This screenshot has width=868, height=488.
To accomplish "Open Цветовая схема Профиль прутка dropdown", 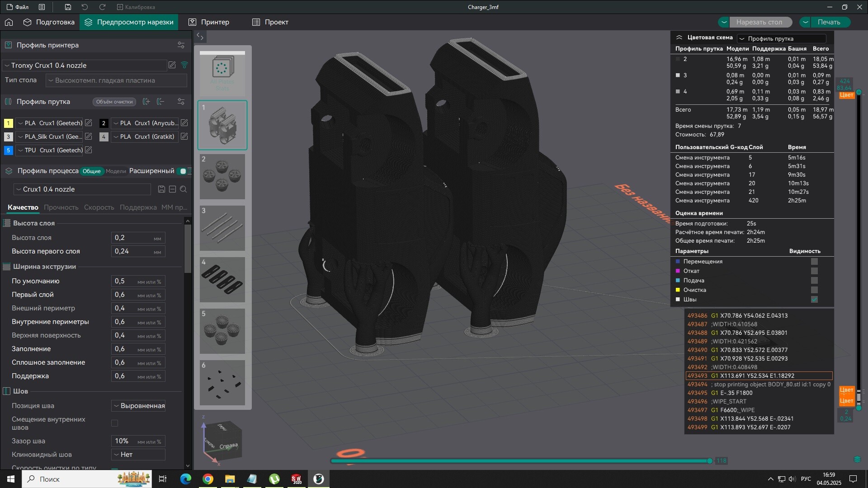I will [x=781, y=39].
